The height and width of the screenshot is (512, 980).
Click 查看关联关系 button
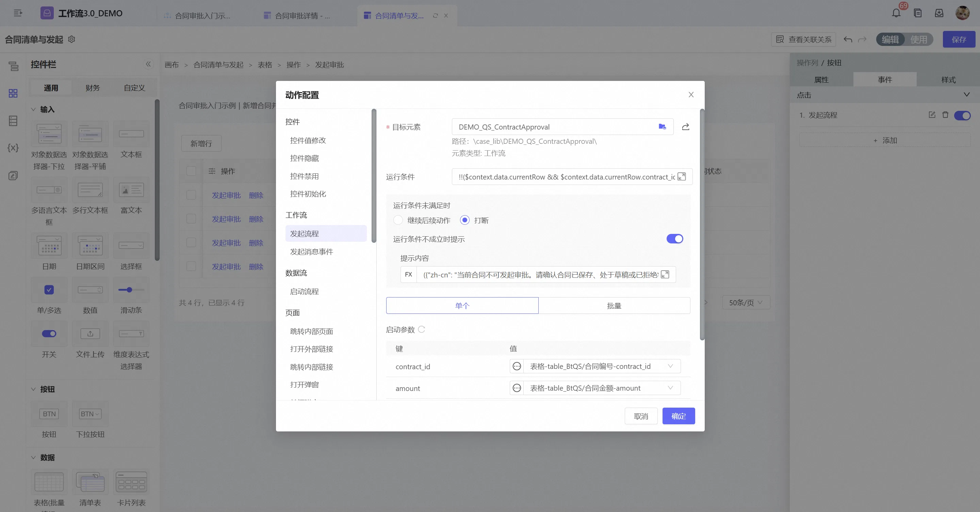coord(803,39)
